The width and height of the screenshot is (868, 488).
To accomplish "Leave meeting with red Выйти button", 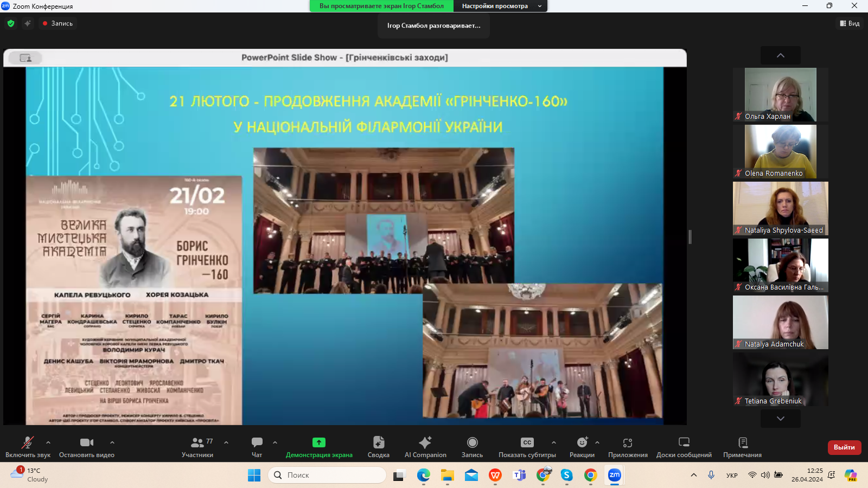I will 844,447.
